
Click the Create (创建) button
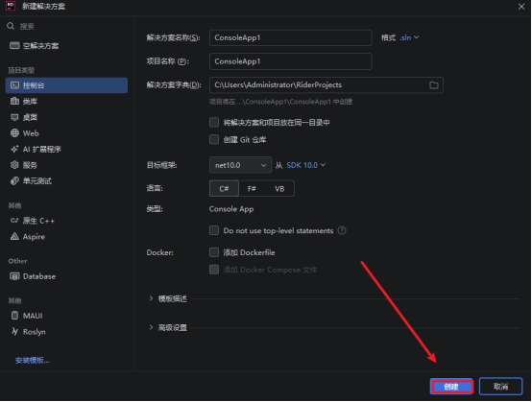(451, 387)
